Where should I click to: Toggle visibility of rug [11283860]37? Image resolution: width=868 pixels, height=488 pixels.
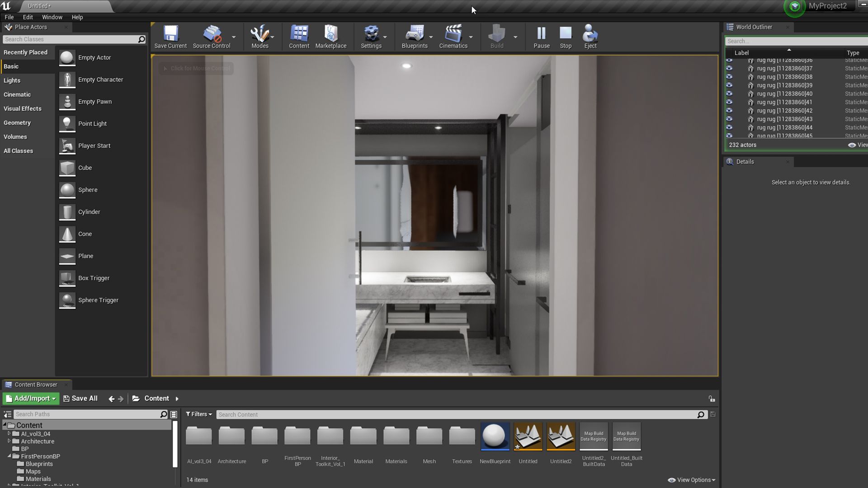click(x=729, y=68)
